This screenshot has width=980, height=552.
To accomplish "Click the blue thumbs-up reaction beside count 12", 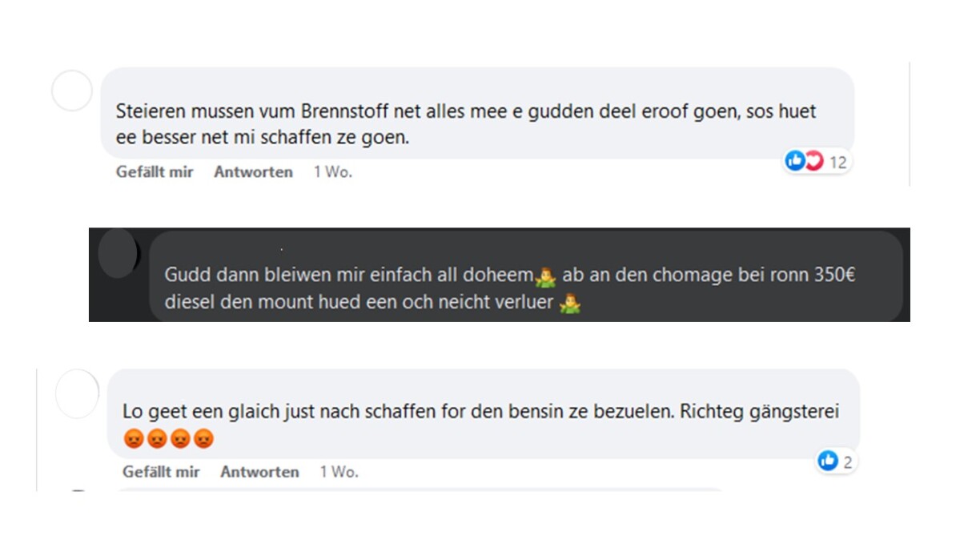I will [795, 161].
